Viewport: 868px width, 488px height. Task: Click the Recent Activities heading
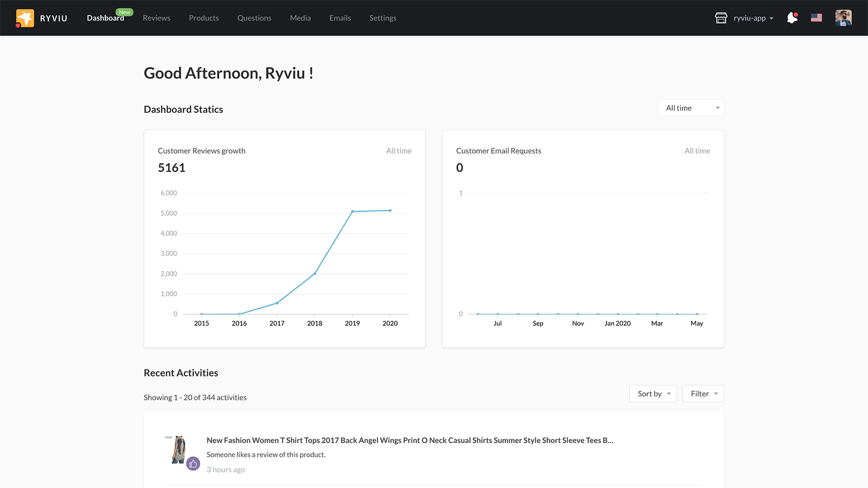point(181,373)
